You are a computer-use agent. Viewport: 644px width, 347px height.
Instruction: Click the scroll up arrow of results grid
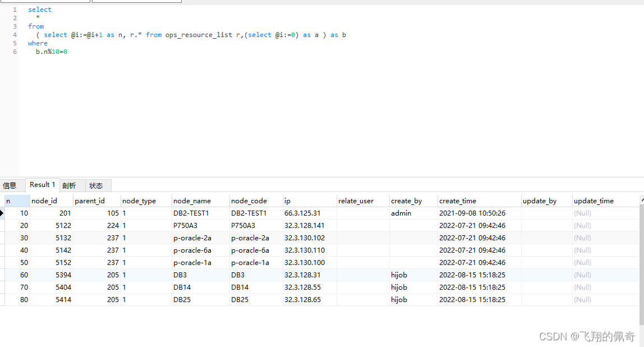click(x=641, y=199)
